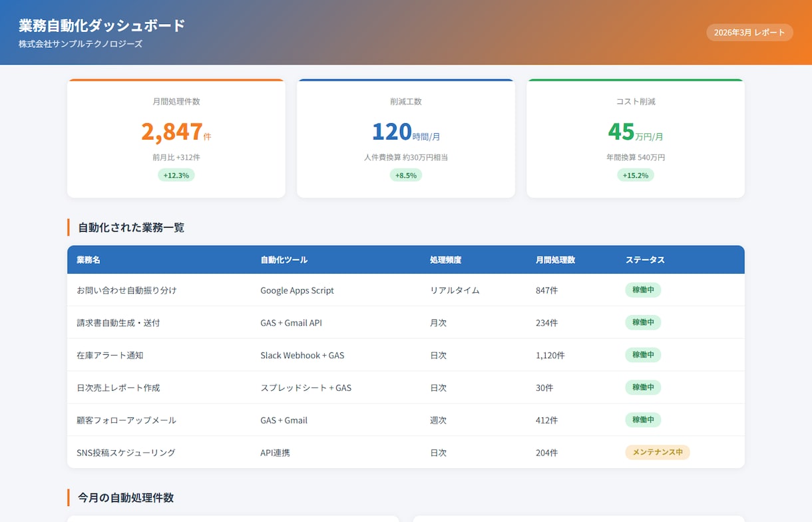Click the 月間処理数 column header
Image resolution: width=812 pixels, height=522 pixels.
556,260
